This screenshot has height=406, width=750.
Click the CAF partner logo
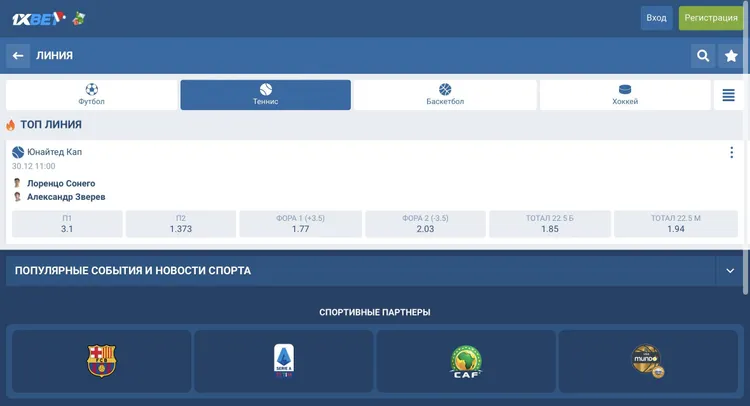pos(466,361)
